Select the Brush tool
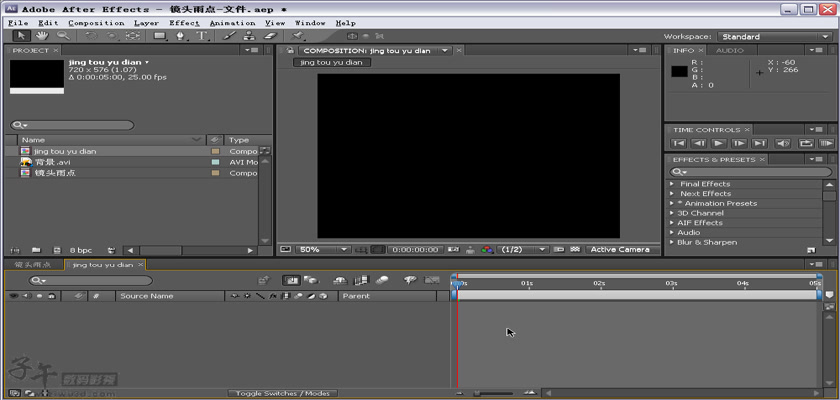This screenshot has width=840, height=400. pyautogui.click(x=229, y=36)
